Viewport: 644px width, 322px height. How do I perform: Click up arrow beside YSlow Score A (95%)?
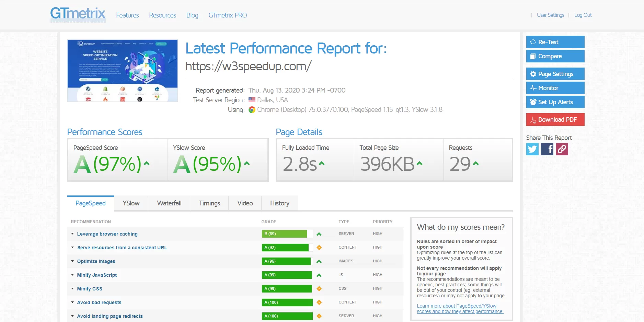click(x=247, y=164)
